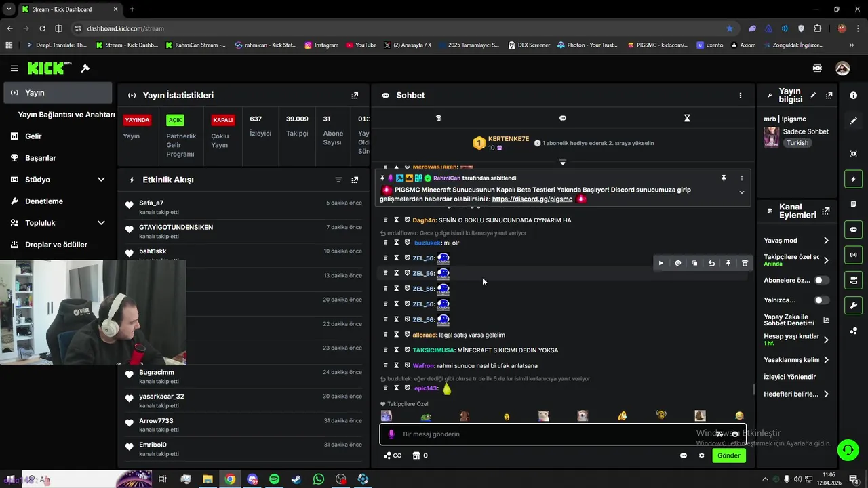Open the Sohbet panel three-dot menu
Viewport: 868px width, 488px height.
(741, 96)
